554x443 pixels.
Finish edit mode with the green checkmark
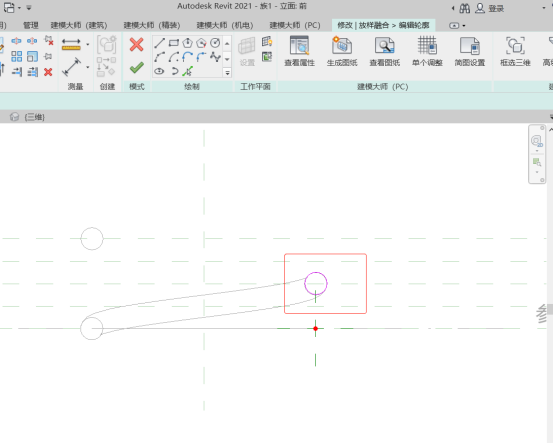[136, 68]
